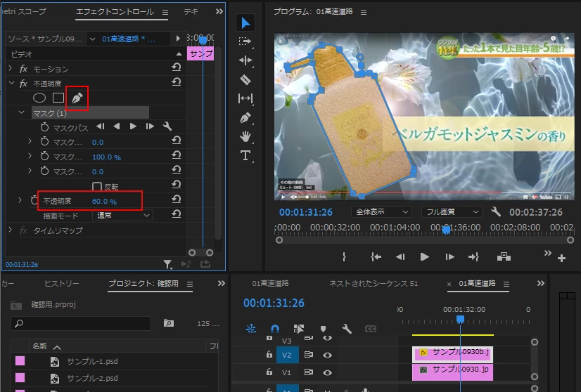Image resolution: width=581 pixels, height=392 pixels.
Task: Select the Pen tool in the toolbar
Action: coord(245,118)
